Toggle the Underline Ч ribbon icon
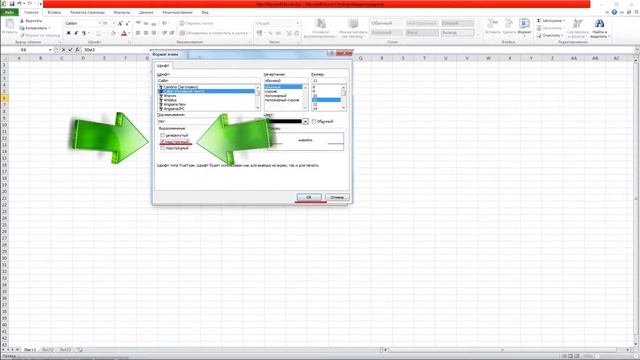This screenshot has height=360, width=640. tap(84, 33)
